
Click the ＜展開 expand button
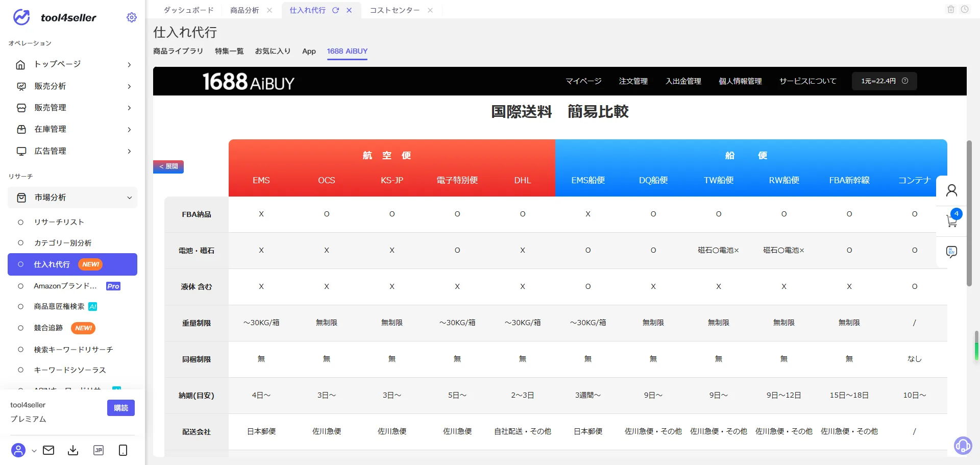(x=168, y=166)
